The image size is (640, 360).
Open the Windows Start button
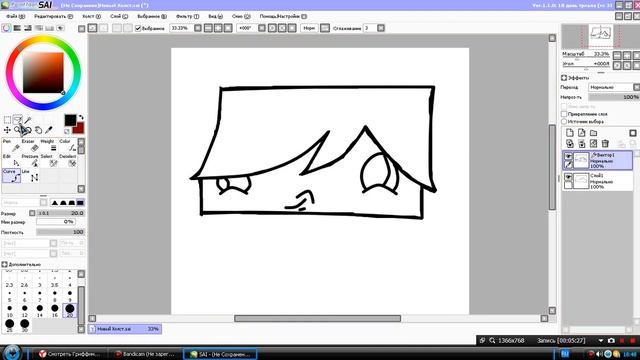pyautogui.click(x=12, y=353)
